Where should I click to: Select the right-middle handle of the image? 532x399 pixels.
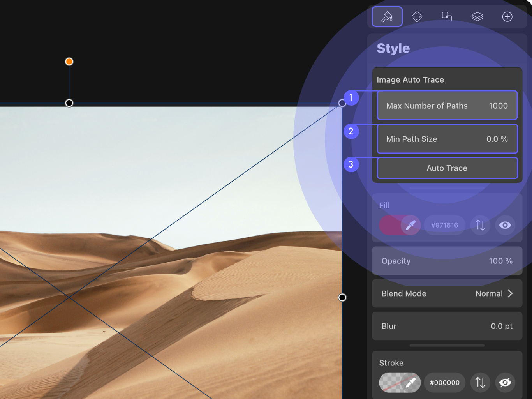(x=342, y=297)
